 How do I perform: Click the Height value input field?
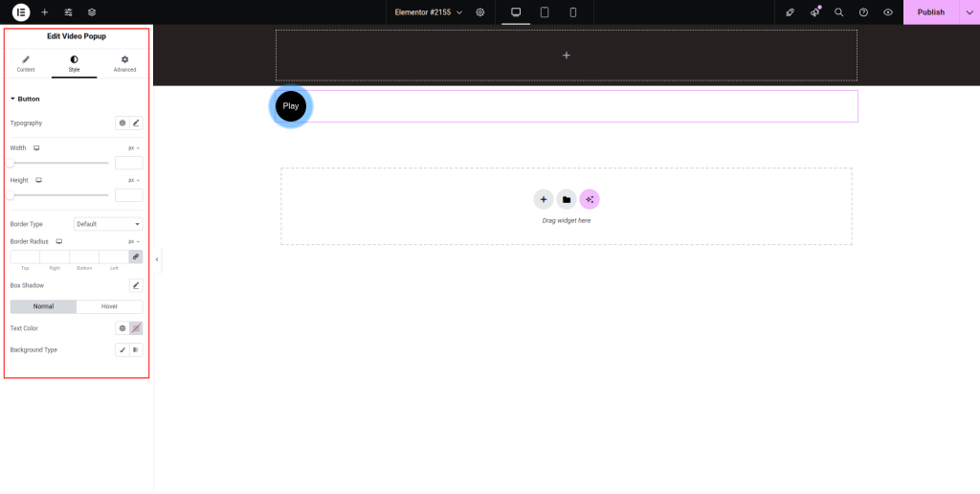(x=129, y=195)
